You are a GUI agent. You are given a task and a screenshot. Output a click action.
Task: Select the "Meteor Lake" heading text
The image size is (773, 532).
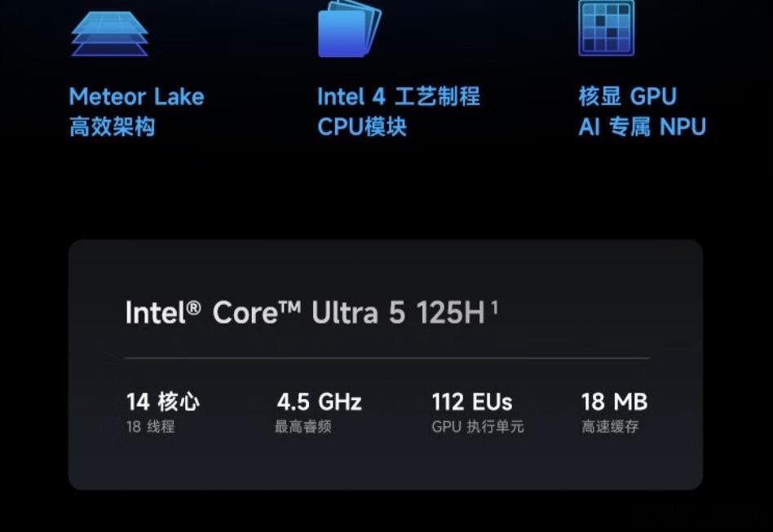click(136, 97)
